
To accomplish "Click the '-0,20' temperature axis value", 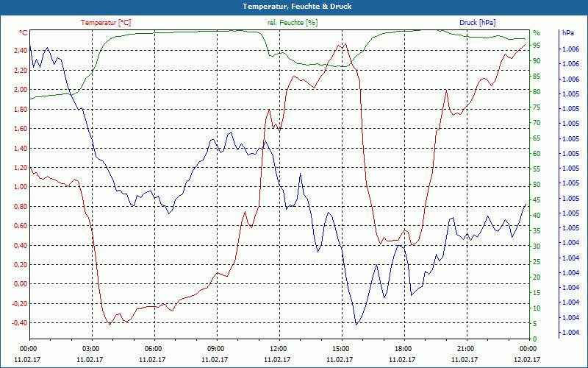I will coord(20,304).
